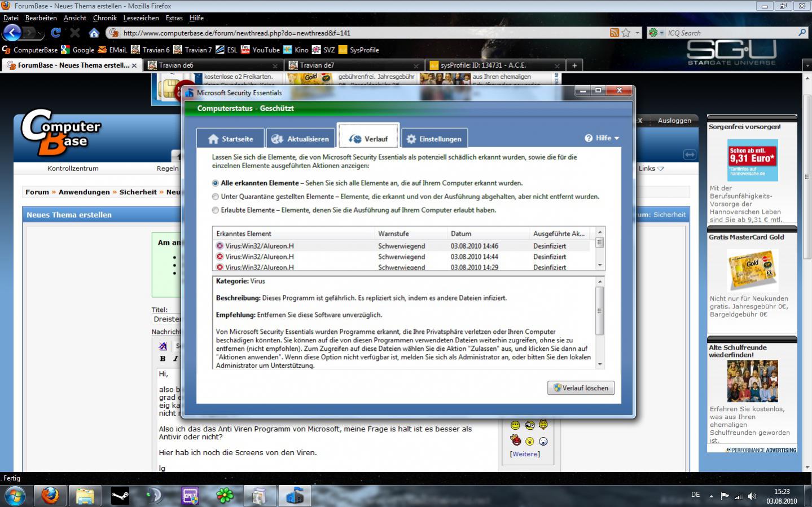Select 'Erlaubte Elemente' radio option
Viewport: 812px width, 507px height.
click(215, 210)
